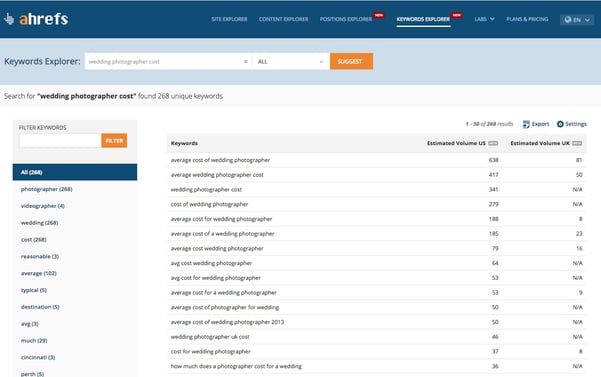Filter by much (29)
The image size is (601, 377).
pyautogui.click(x=34, y=341)
